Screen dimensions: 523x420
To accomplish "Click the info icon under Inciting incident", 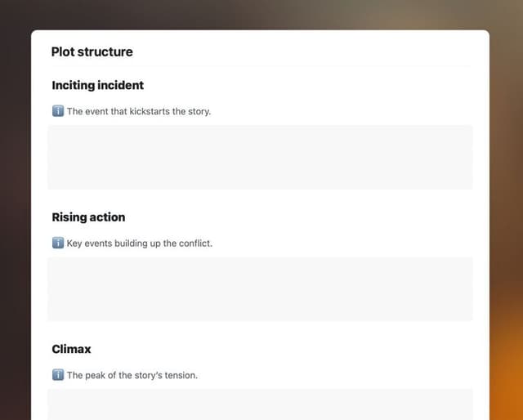I will pos(58,111).
